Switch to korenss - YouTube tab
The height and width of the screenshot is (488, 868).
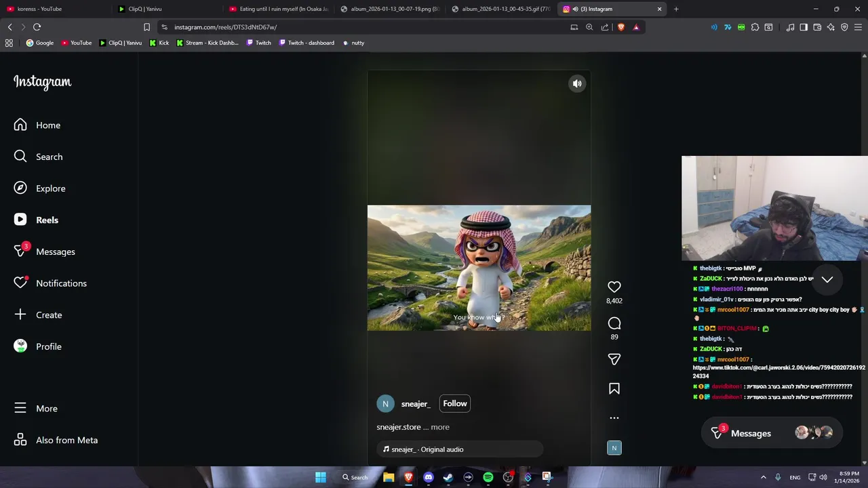pos(54,9)
